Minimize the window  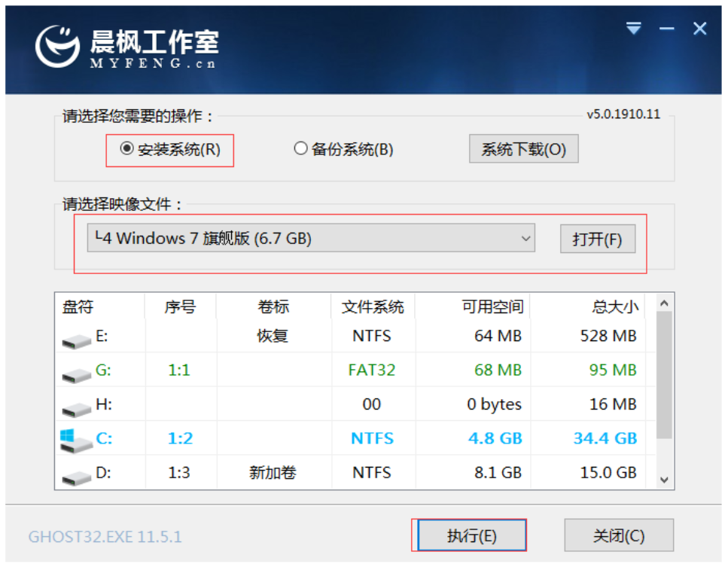click(667, 29)
